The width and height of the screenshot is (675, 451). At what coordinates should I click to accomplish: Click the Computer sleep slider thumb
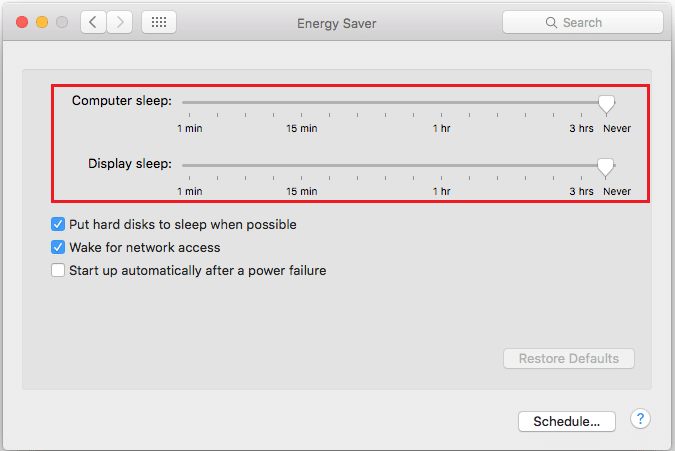pos(605,102)
